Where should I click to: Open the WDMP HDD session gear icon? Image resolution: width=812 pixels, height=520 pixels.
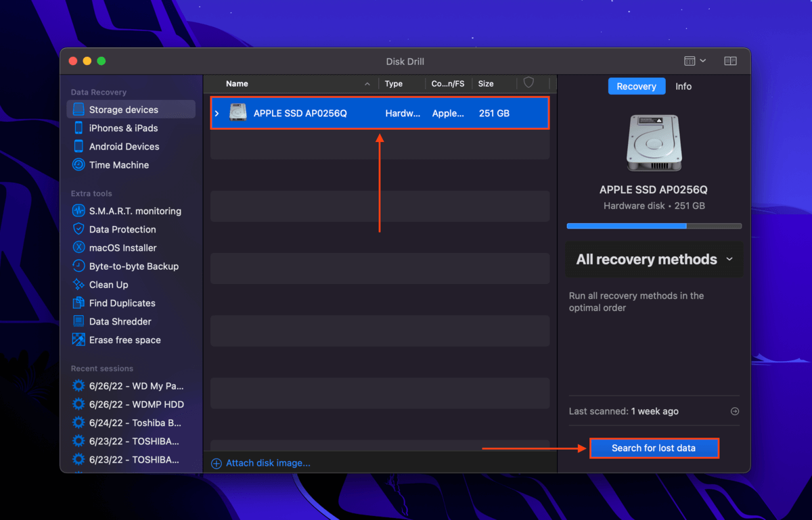78,404
